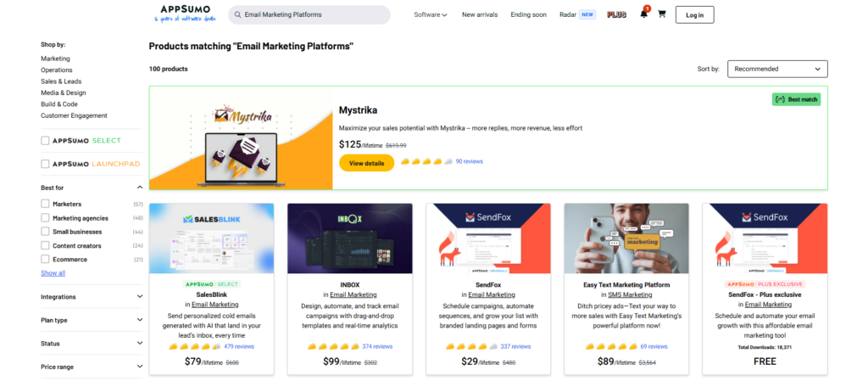Click SendFox FREE price label
This screenshot has width=868, height=387.
pos(765,362)
